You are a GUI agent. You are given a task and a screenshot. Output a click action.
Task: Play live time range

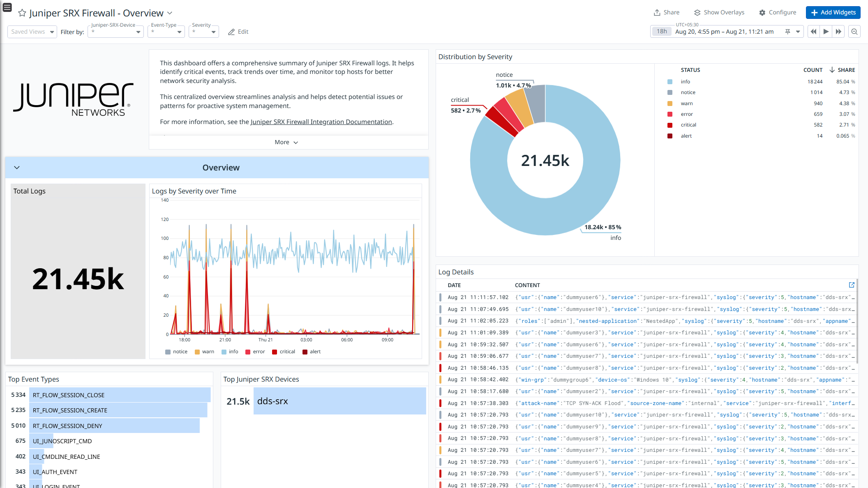pyautogui.click(x=826, y=32)
